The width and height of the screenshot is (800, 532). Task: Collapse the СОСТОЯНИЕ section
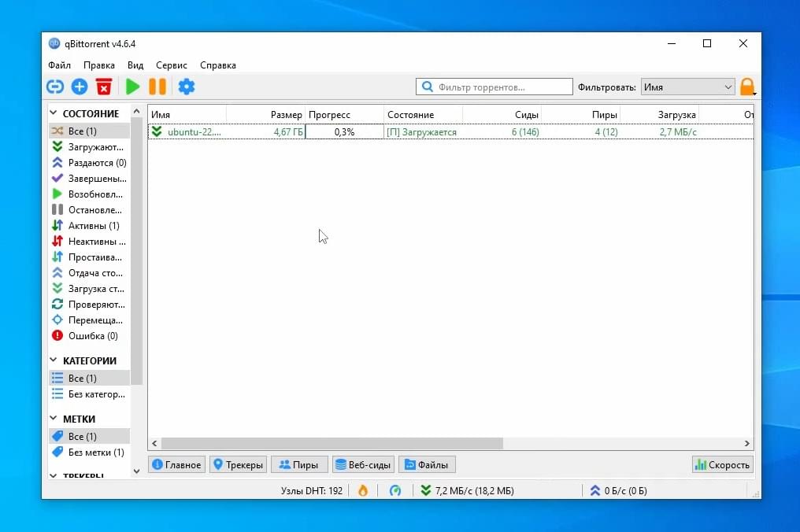tap(53, 113)
